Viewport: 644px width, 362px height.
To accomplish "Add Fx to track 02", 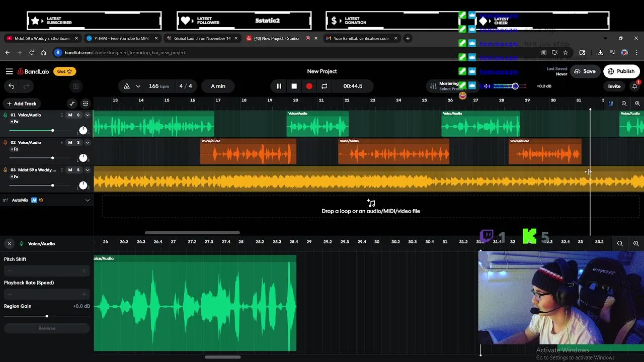I will [15, 150].
